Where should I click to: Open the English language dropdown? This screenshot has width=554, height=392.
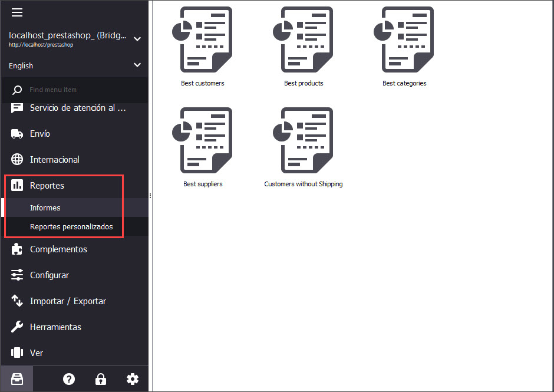pyautogui.click(x=137, y=65)
